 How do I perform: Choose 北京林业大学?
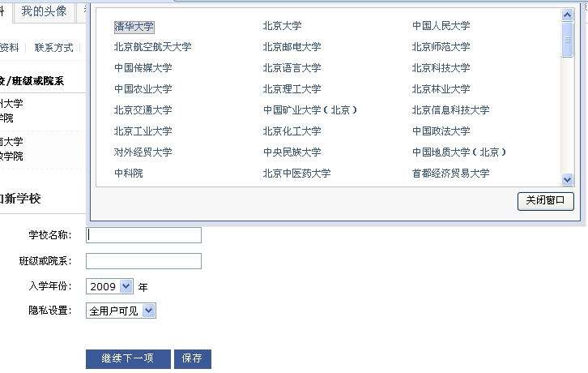[x=441, y=89]
